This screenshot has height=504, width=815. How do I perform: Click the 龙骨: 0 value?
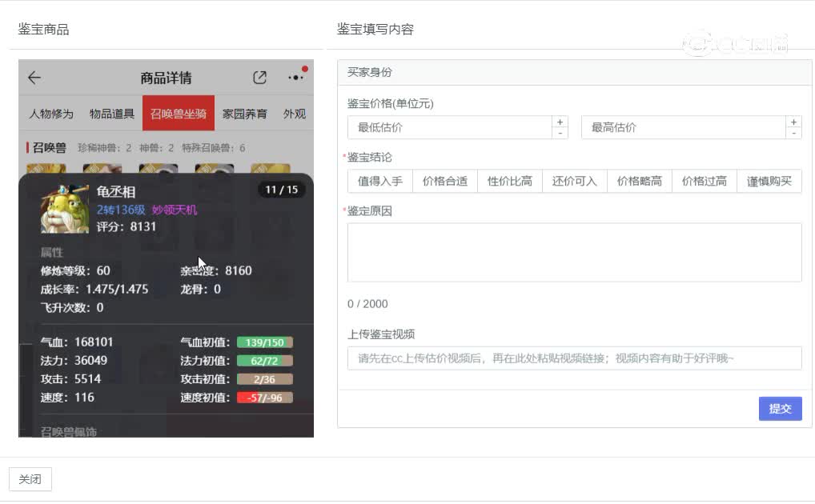click(201, 290)
